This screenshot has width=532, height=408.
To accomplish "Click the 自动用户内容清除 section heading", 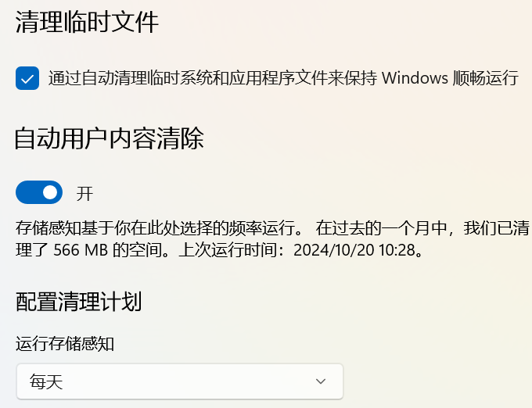I will 110,139.
